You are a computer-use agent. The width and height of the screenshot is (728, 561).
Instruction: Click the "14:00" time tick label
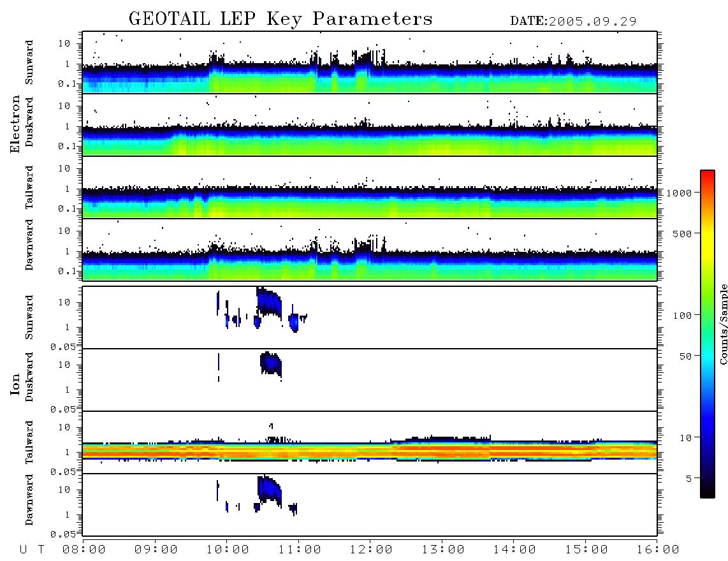tap(514, 550)
